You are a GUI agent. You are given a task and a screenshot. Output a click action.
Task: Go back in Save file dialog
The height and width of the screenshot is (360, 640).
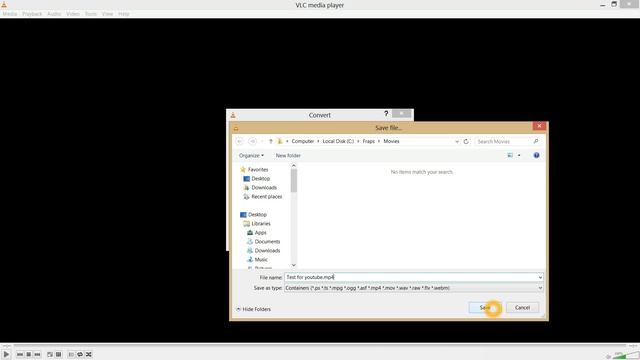pyautogui.click(x=240, y=141)
